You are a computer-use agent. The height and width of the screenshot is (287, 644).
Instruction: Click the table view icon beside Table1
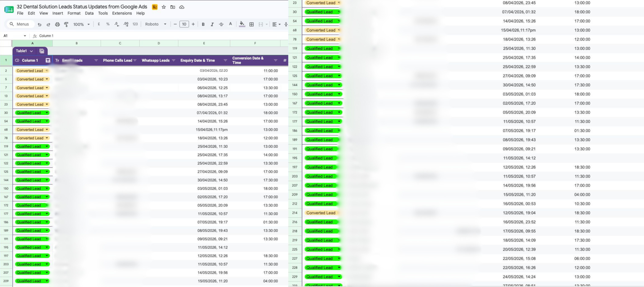[x=42, y=51]
